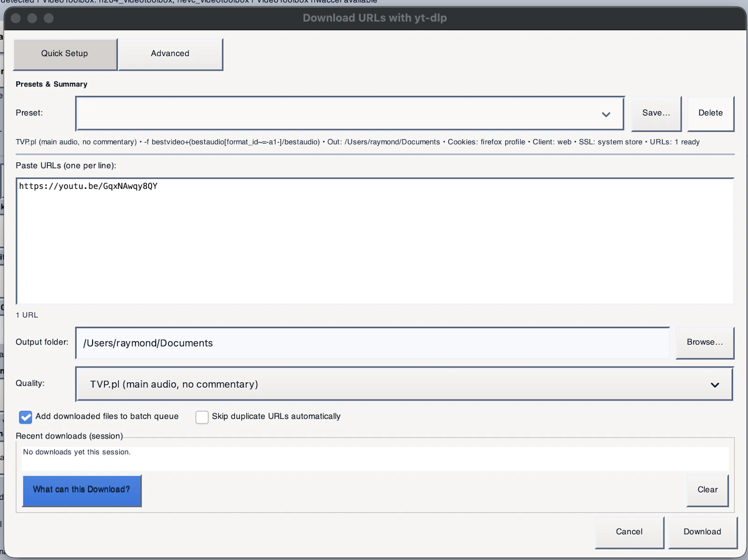The image size is (748, 560).
Task: Expand the Preset dropdown
Action: tap(350, 114)
